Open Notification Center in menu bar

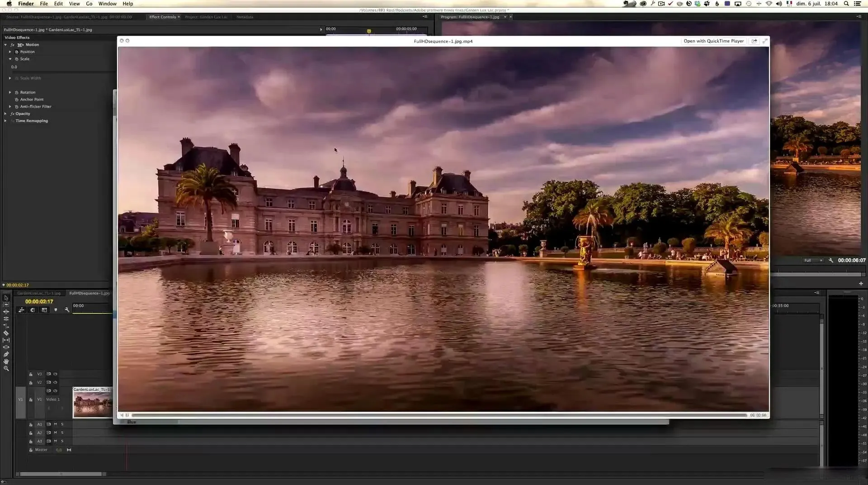(x=857, y=4)
